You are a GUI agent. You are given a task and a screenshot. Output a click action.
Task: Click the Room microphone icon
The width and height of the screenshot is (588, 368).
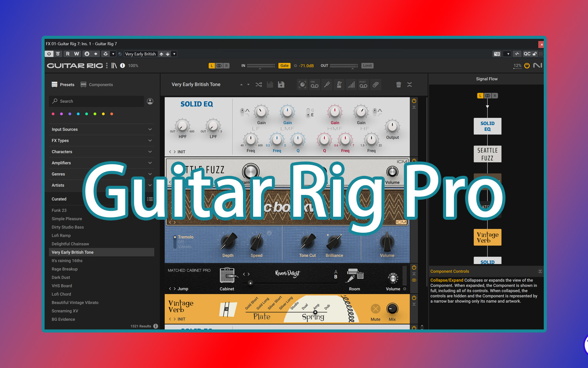pos(355,275)
